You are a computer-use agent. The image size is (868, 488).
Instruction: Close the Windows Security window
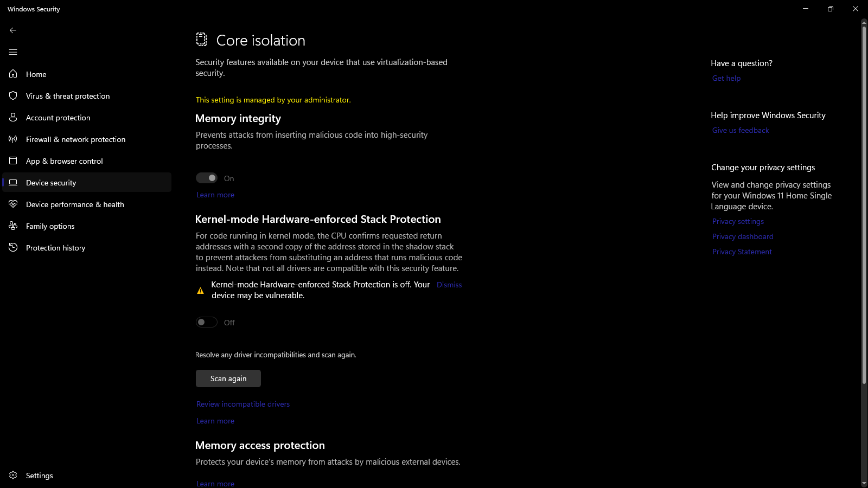pyautogui.click(x=856, y=9)
